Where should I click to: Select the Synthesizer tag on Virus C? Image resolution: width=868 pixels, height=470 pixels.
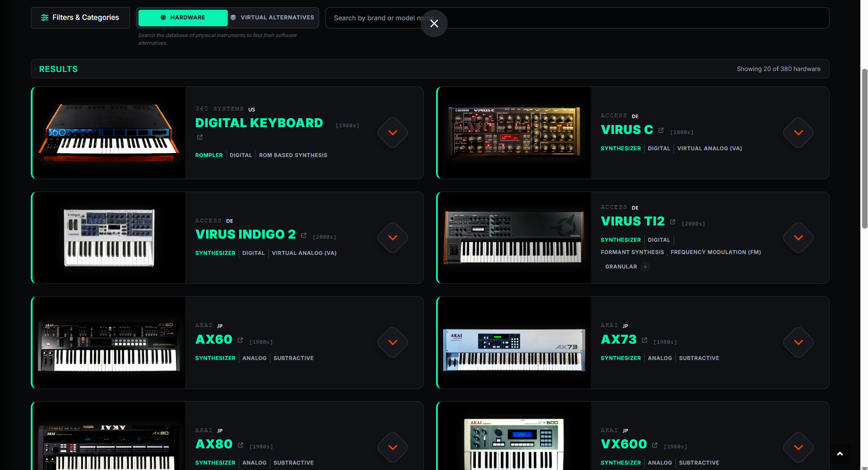[621, 149]
